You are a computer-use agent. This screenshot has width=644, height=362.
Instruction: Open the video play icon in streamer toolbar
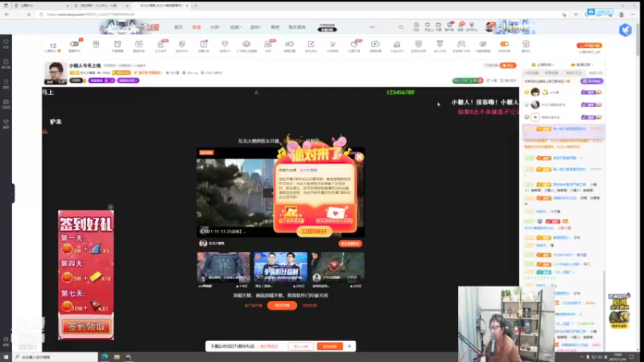pyautogui.click(x=375, y=44)
